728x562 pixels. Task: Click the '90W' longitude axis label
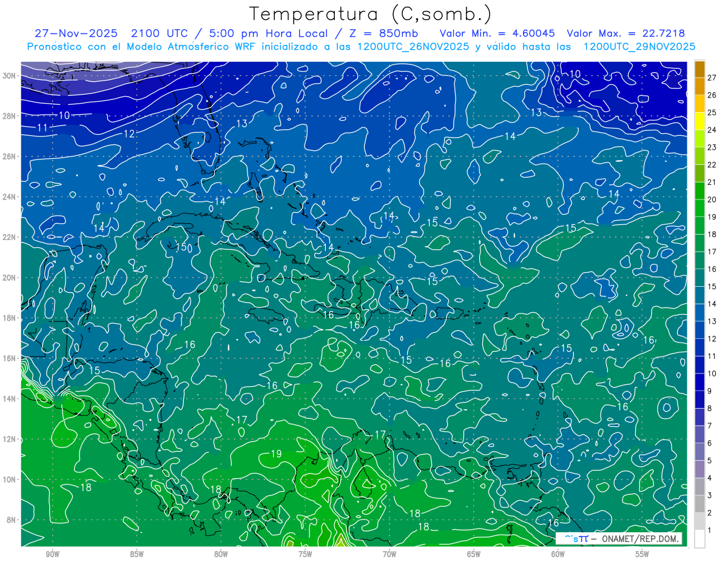pos(53,554)
